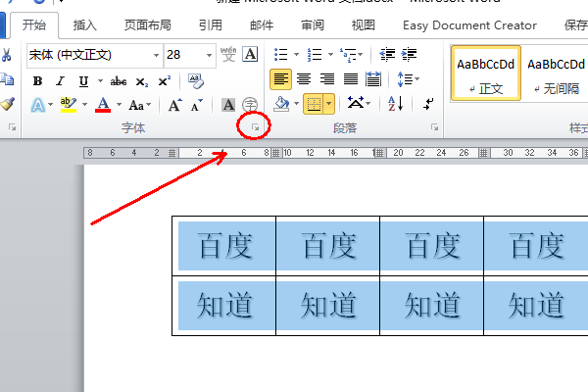Click the Numbering list icon

coord(315,55)
